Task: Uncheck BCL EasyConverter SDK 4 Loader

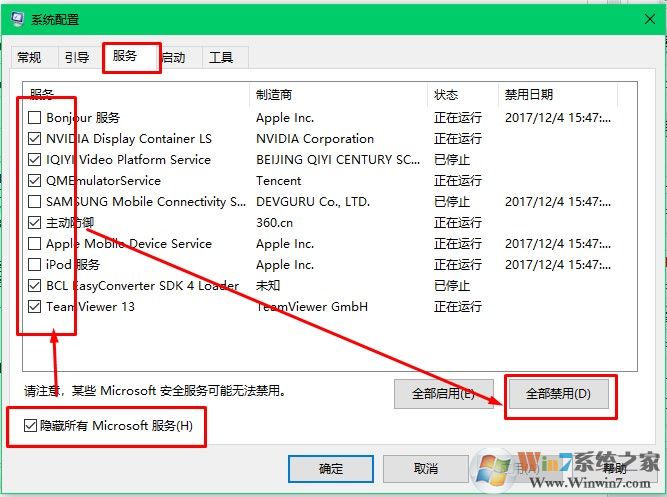Action: pyautogui.click(x=34, y=285)
